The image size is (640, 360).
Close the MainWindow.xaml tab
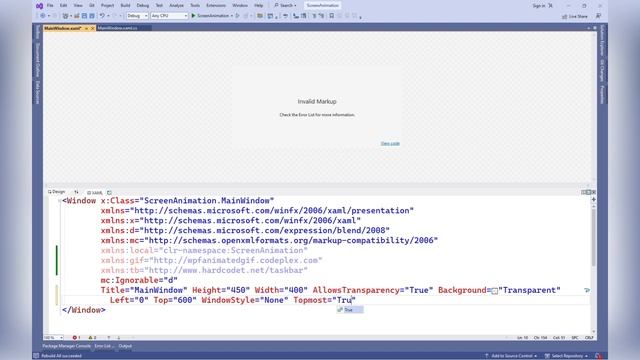click(x=93, y=28)
